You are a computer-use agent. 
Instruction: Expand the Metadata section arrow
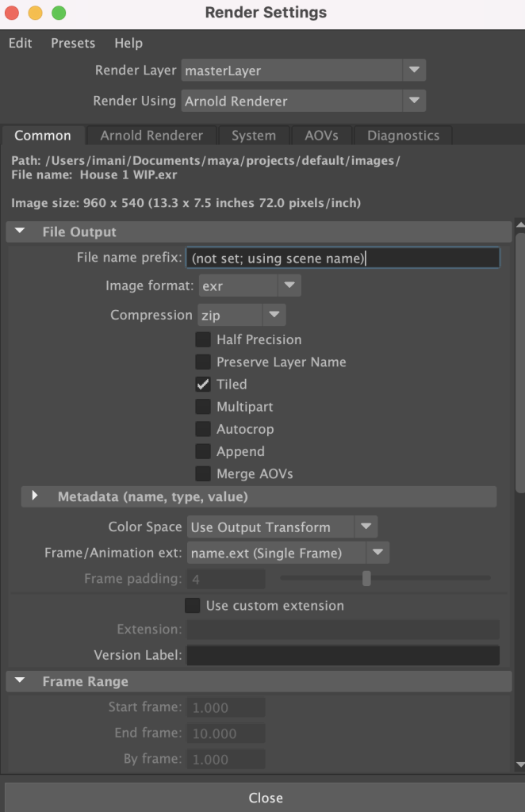[35, 496]
